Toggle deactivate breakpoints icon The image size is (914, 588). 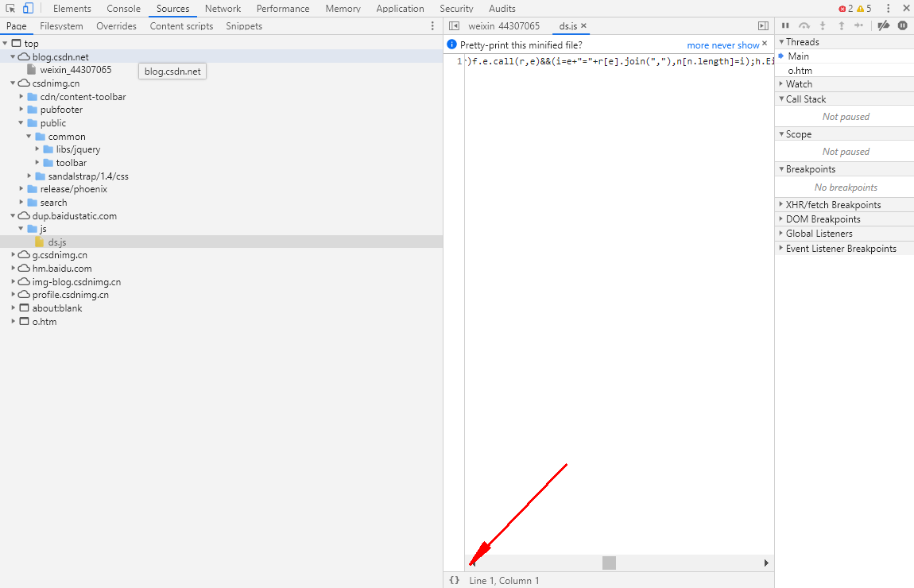click(x=884, y=25)
